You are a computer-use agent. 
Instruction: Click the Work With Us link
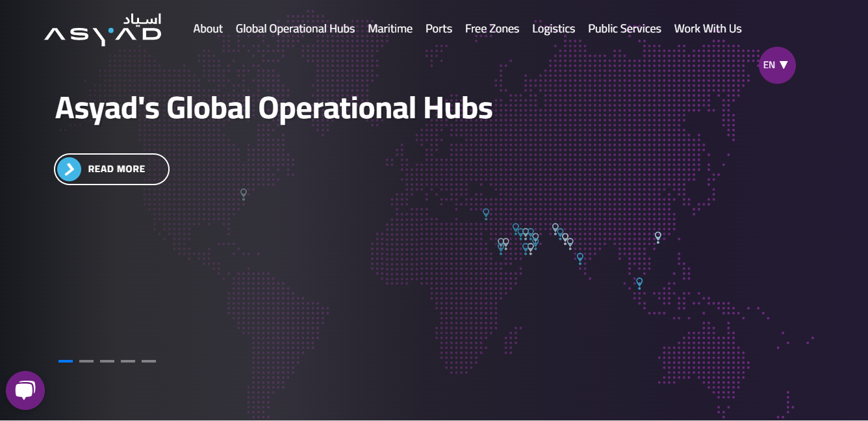click(x=708, y=29)
